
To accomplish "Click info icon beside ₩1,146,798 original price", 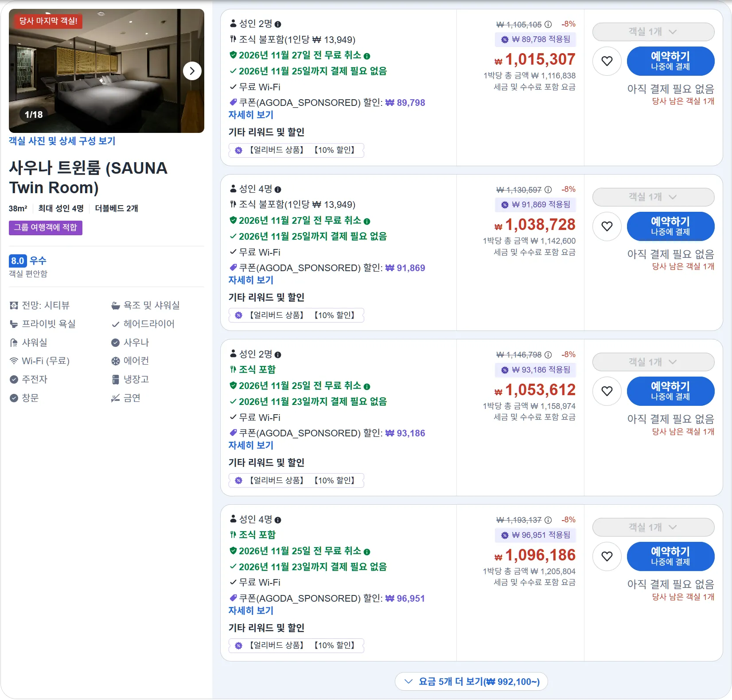I will click(548, 355).
